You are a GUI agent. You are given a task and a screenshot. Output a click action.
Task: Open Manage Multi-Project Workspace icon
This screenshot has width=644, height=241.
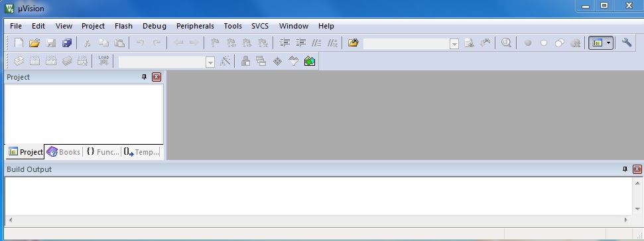click(261, 61)
